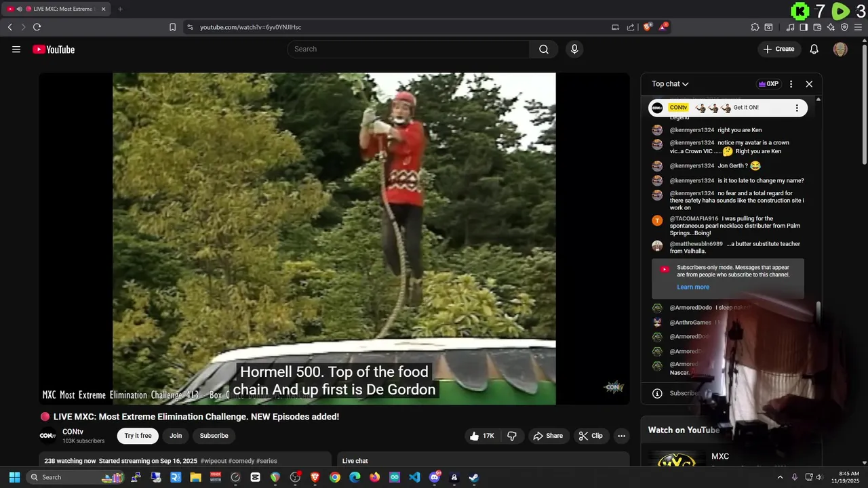
Task: Open Steam from taskbar
Action: click(473, 477)
